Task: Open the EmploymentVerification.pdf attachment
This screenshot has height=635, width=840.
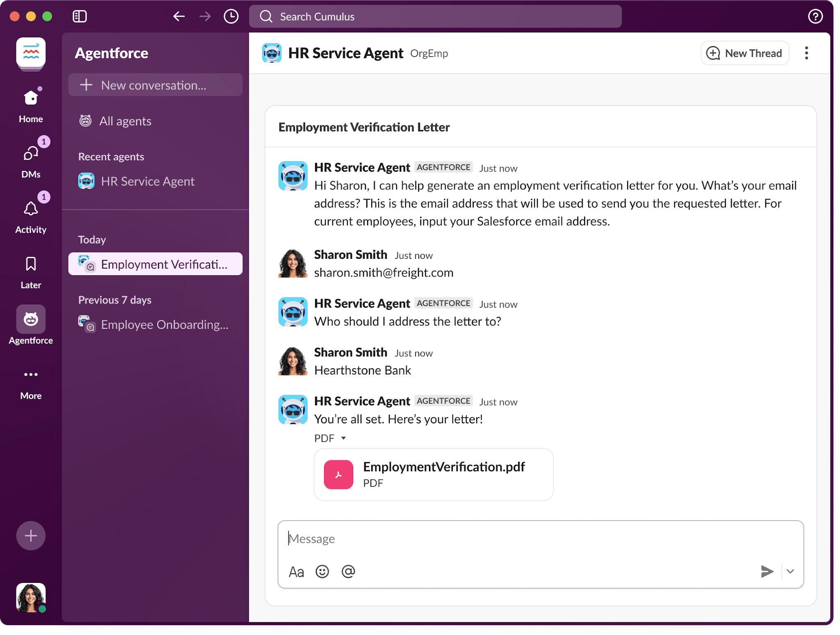Action: 434,475
